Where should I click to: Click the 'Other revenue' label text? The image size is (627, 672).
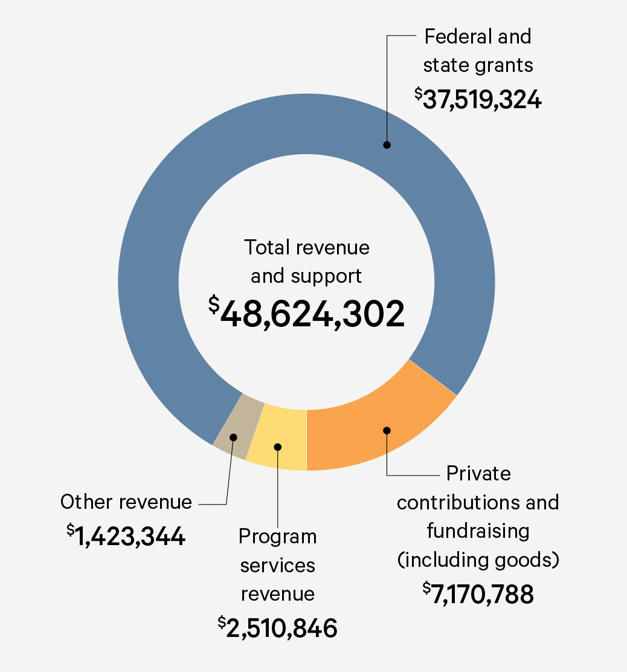(x=126, y=502)
